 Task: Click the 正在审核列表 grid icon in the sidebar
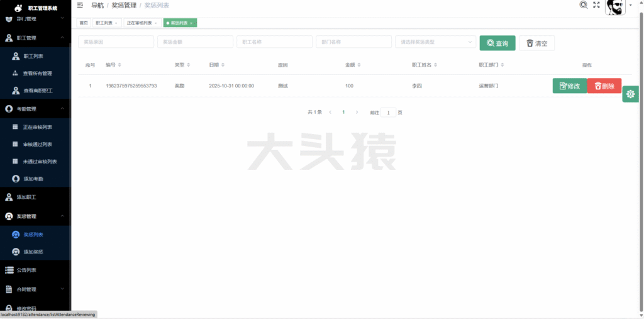click(x=15, y=127)
